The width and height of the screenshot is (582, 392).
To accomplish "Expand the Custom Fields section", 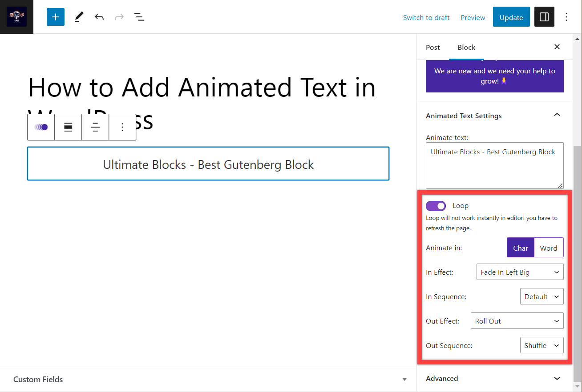I will pyautogui.click(x=208, y=379).
